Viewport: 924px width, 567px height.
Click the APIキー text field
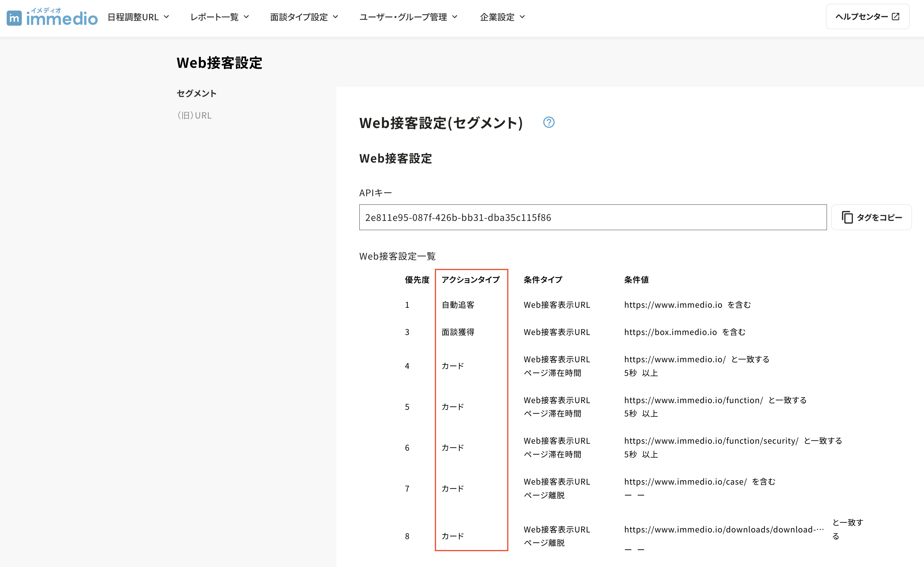pyautogui.click(x=592, y=217)
